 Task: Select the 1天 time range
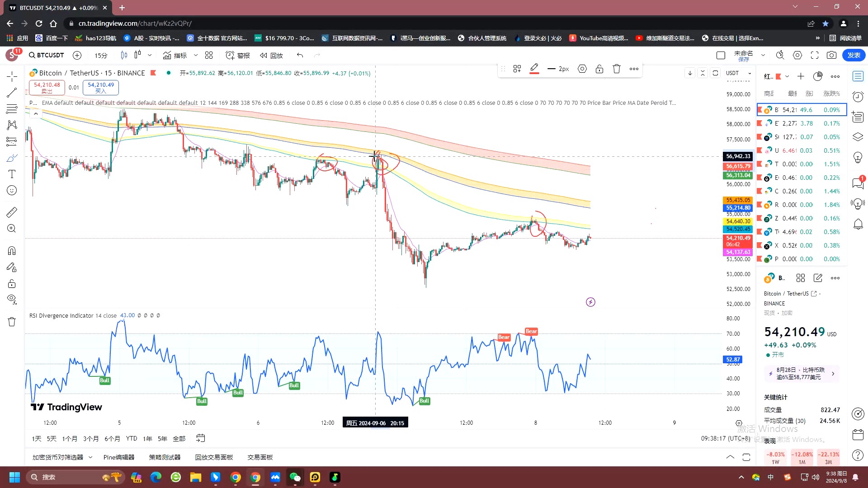coord(37,438)
